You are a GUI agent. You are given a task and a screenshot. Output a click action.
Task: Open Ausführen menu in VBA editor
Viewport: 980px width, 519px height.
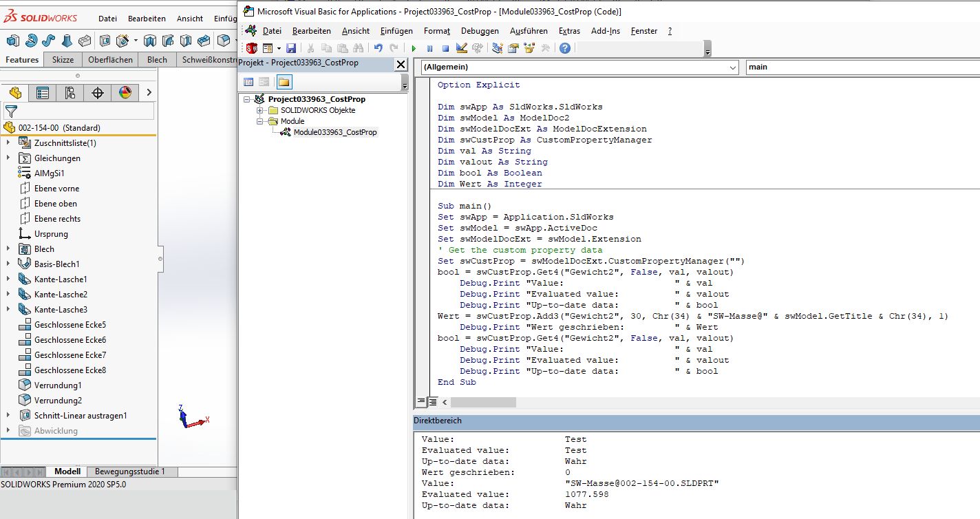point(529,31)
